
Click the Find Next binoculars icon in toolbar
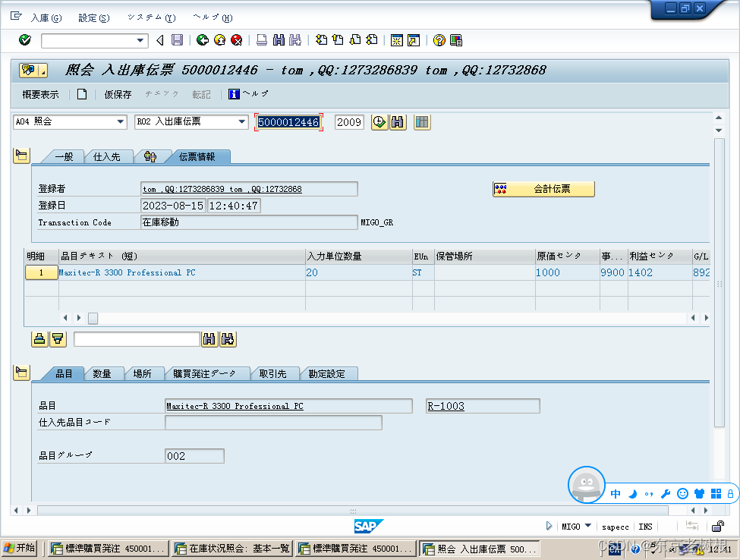295,40
